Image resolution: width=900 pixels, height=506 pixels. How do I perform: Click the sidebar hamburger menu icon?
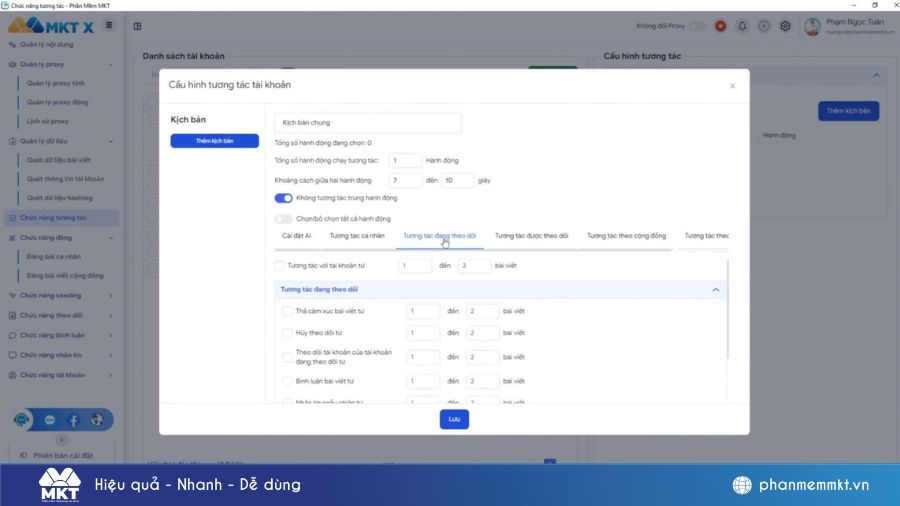click(109, 25)
